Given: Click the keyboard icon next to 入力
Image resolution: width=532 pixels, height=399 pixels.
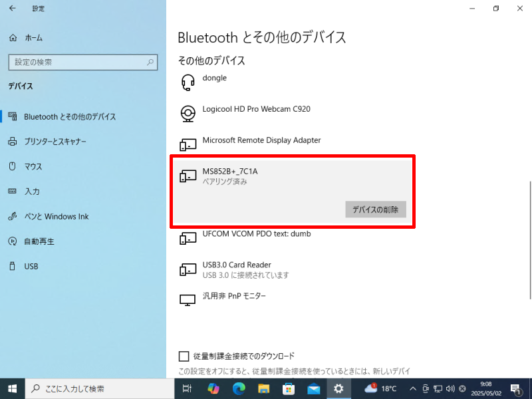Looking at the screenshot, I should [12, 191].
